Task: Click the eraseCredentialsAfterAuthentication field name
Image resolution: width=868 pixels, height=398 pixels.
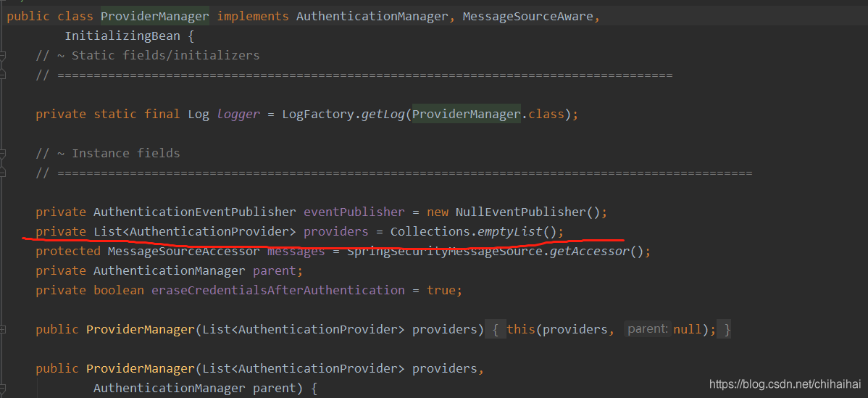Action: point(277,290)
